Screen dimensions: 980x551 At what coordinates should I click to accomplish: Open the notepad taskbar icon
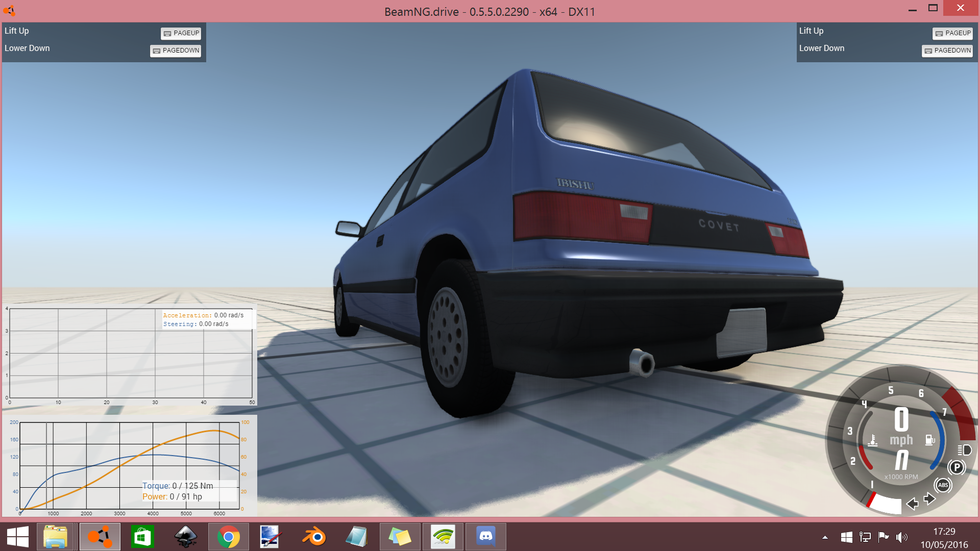click(x=357, y=537)
